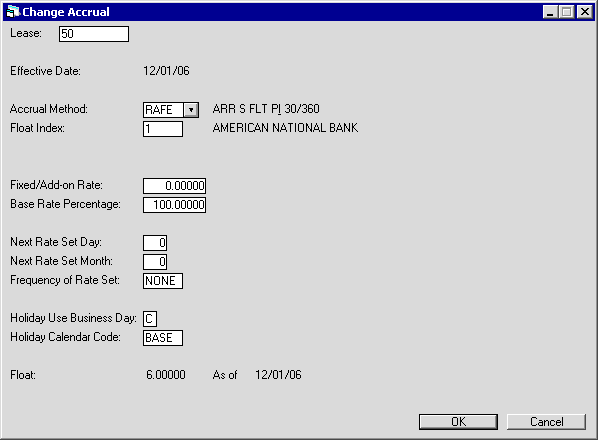The width and height of the screenshot is (598, 440).
Task: Maximize the Change Accrual window
Action: click(x=566, y=12)
